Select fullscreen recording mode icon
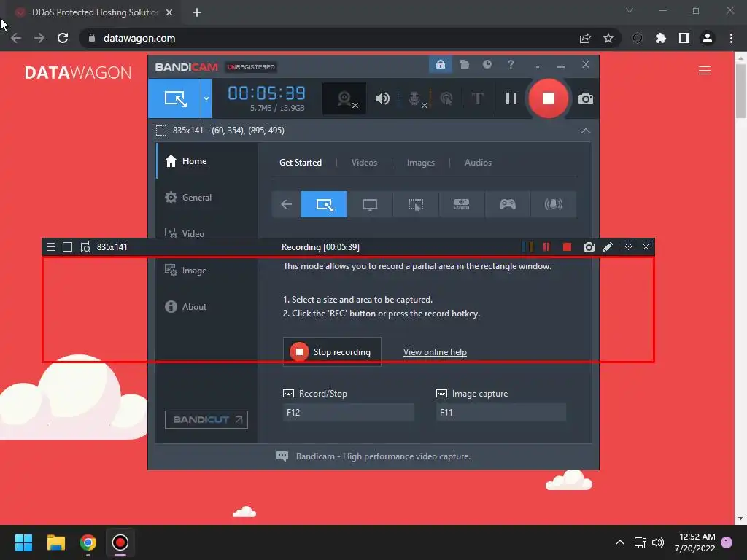747x560 pixels. tap(370, 204)
